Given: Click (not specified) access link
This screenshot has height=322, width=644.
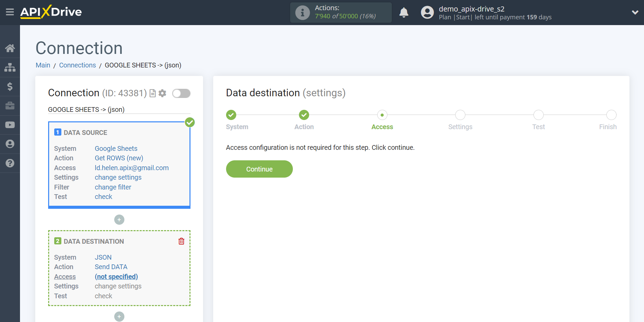Looking at the screenshot, I should (116, 277).
